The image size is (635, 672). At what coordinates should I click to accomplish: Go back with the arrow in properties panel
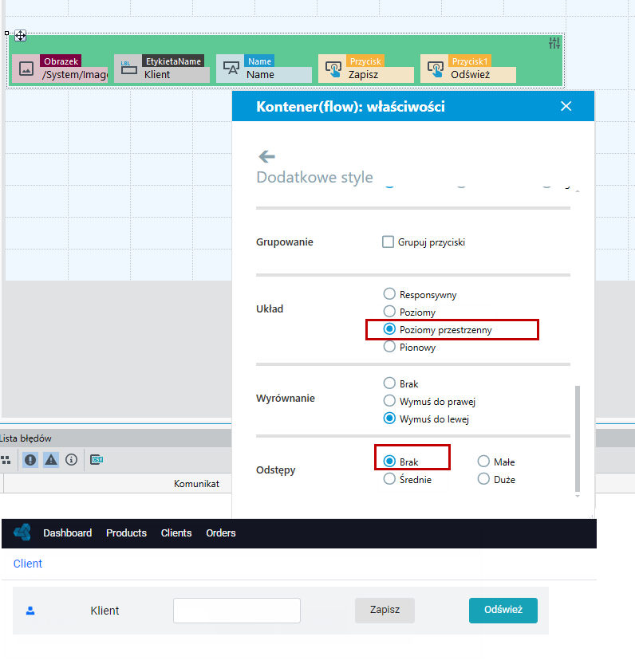point(266,156)
